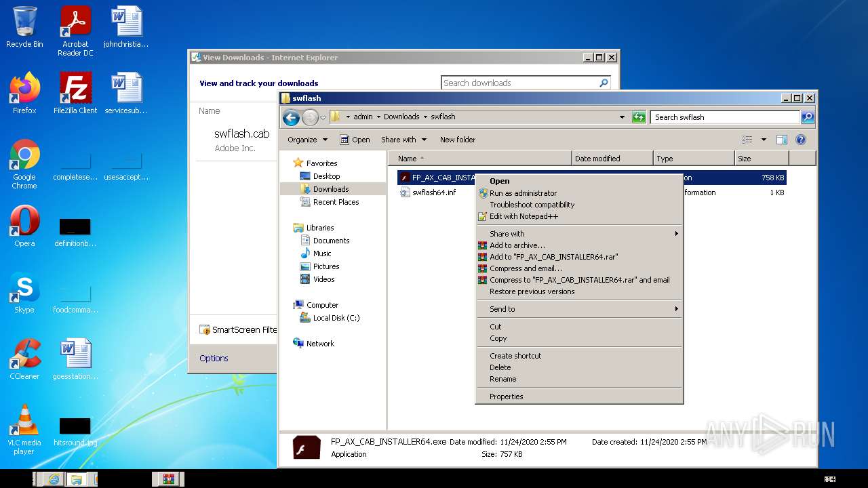Select the swflash64.inf file

pyautogui.click(x=434, y=192)
